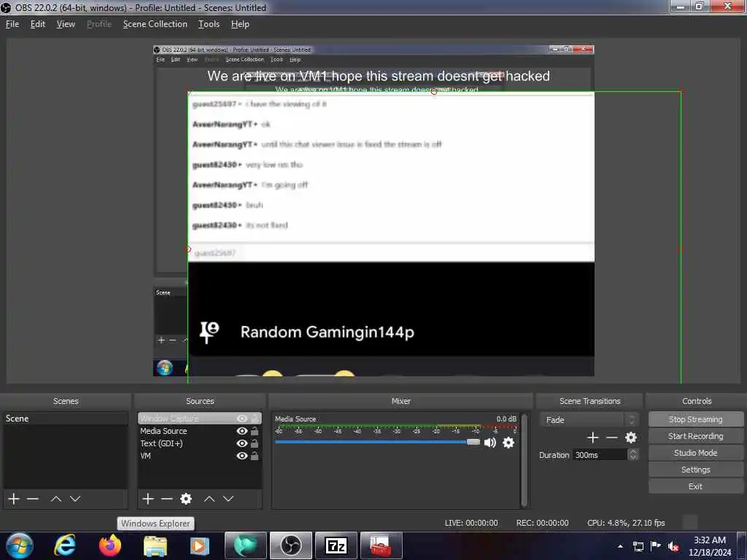This screenshot has height=560, width=747.
Task: Add a scene transition with plus icon
Action: [592, 437]
